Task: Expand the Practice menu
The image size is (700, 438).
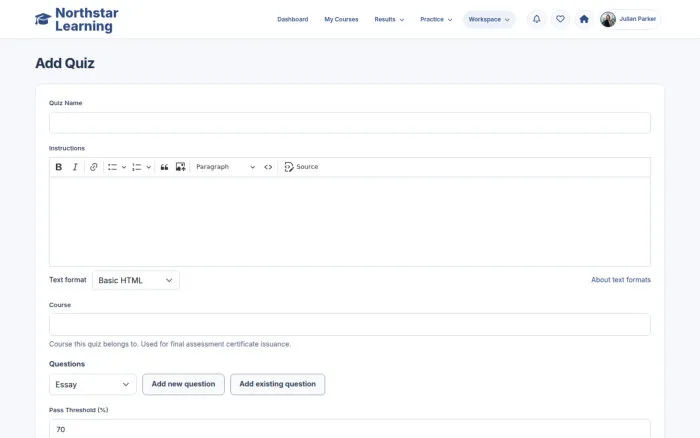Action: 436,19
